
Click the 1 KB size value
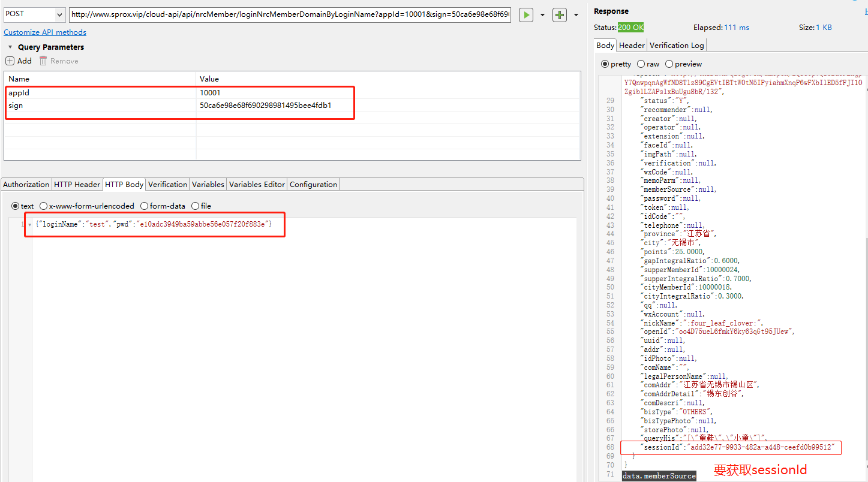coord(824,28)
